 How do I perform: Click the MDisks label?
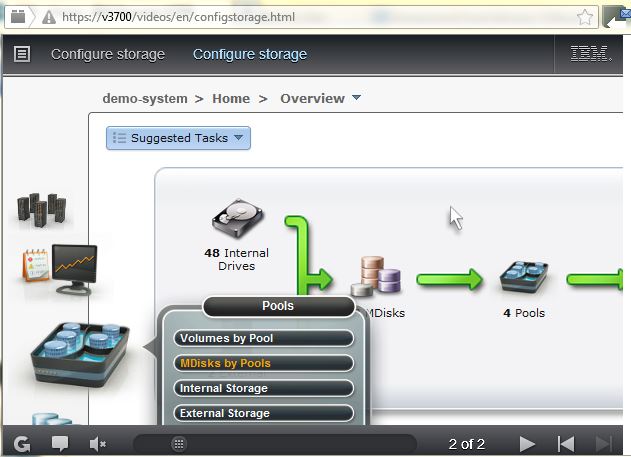[x=386, y=313]
